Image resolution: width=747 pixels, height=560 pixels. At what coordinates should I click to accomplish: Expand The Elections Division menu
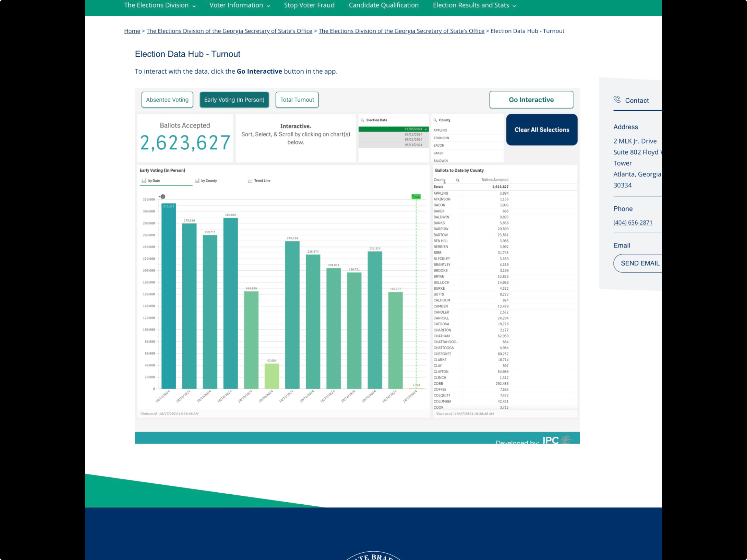point(160,5)
